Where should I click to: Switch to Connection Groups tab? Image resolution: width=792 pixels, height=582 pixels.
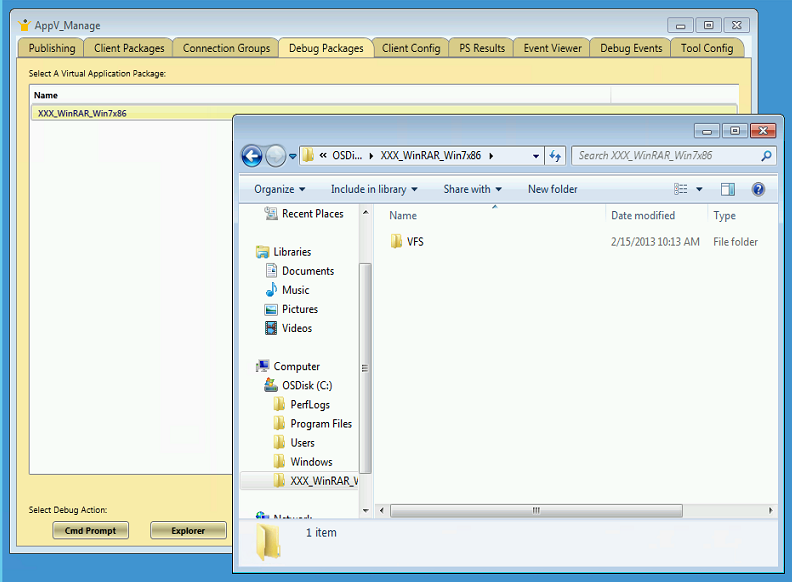226,48
